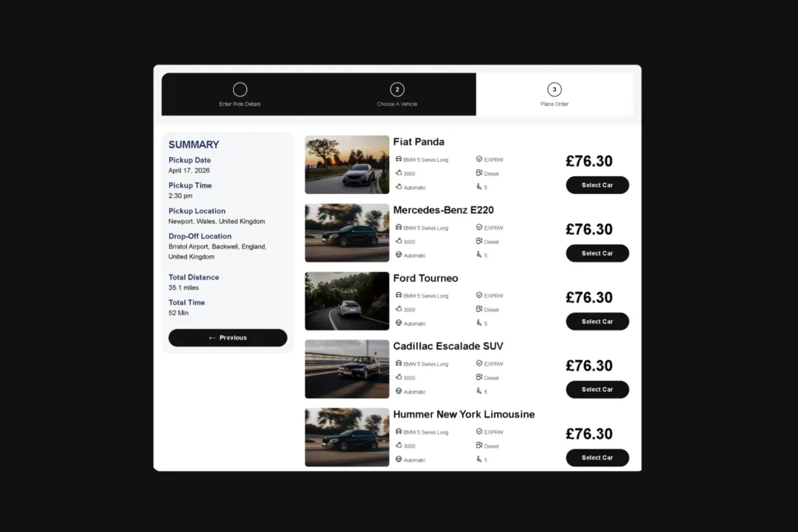
Task: Select Car for the Fiat Panda
Action: click(597, 185)
